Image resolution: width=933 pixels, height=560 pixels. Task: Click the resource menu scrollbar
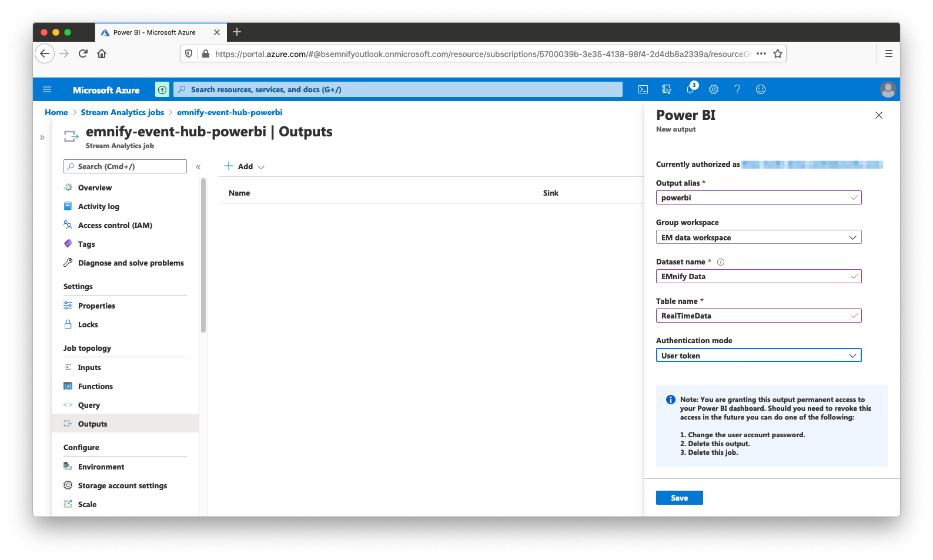point(203,256)
